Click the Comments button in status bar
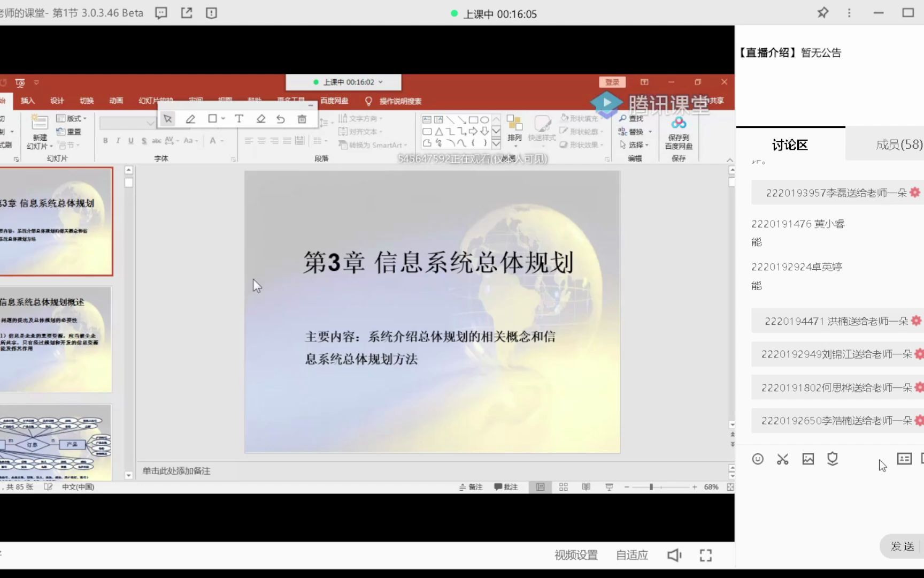Viewport: 924px width, 578px height. coord(506,486)
